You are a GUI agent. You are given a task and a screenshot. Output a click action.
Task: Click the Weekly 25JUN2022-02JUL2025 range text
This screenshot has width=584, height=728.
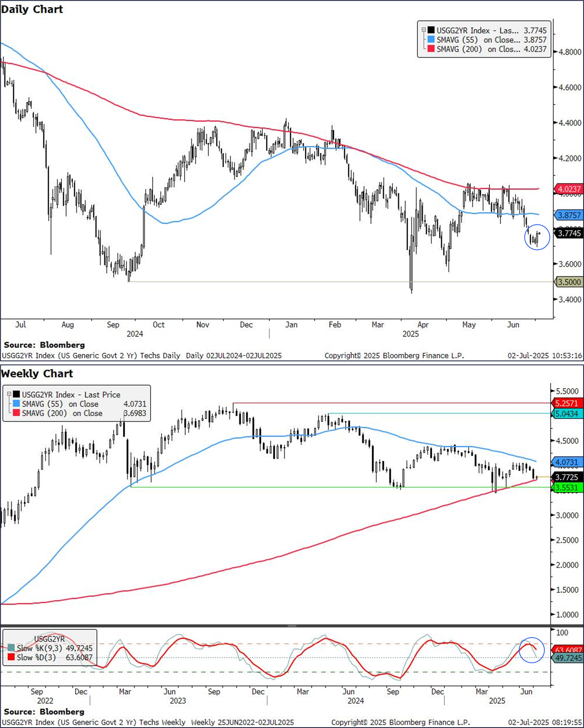pyautogui.click(x=243, y=723)
